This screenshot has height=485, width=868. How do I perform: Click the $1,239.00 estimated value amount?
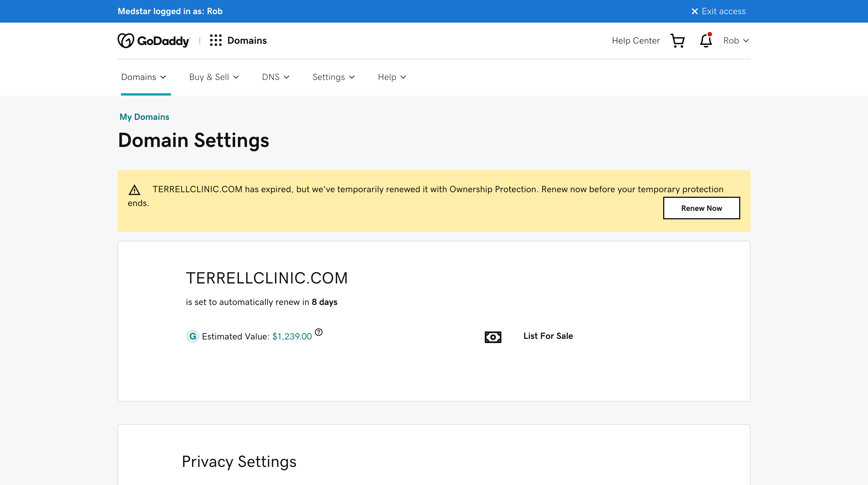tap(292, 336)
